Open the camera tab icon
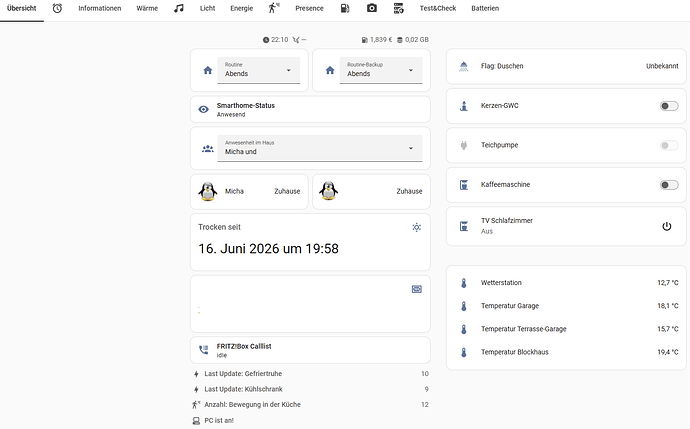Image resolution: width=690 pixels, height=429 pixels. [372, 8]
